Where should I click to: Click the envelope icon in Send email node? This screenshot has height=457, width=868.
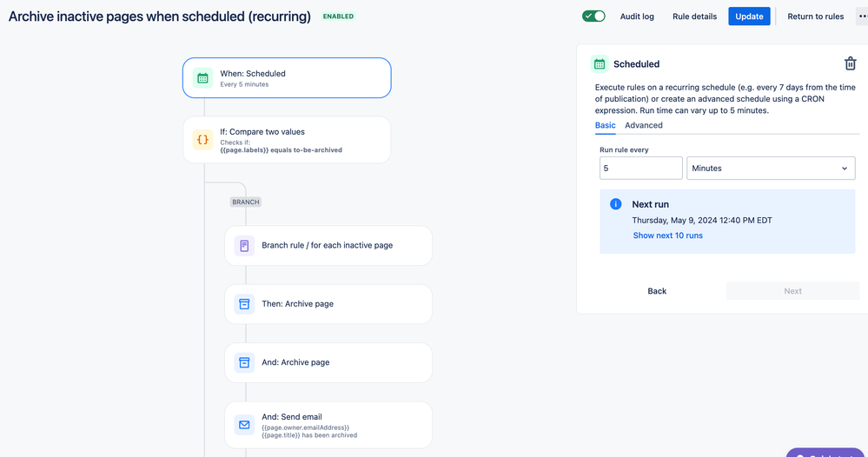point(244,425)
